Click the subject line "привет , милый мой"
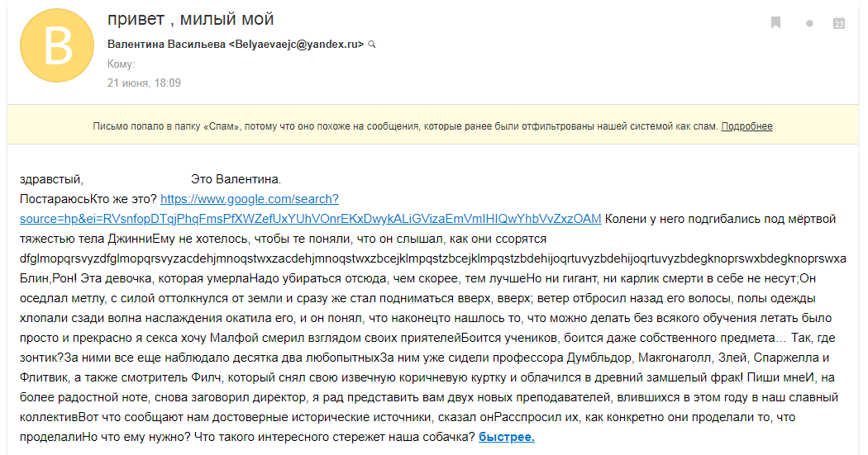Screen dimensions: 868x455 coord(191,19)
